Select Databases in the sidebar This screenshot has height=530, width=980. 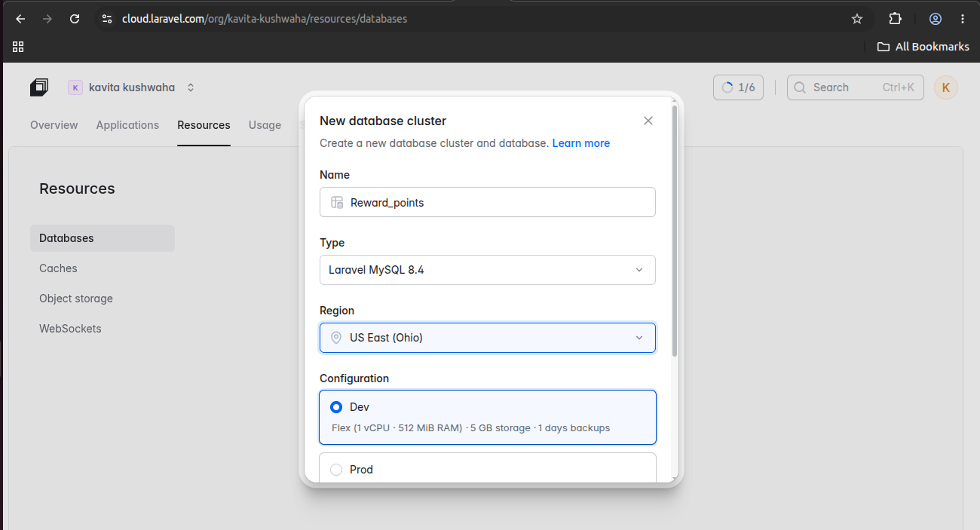tap(103, 238)
